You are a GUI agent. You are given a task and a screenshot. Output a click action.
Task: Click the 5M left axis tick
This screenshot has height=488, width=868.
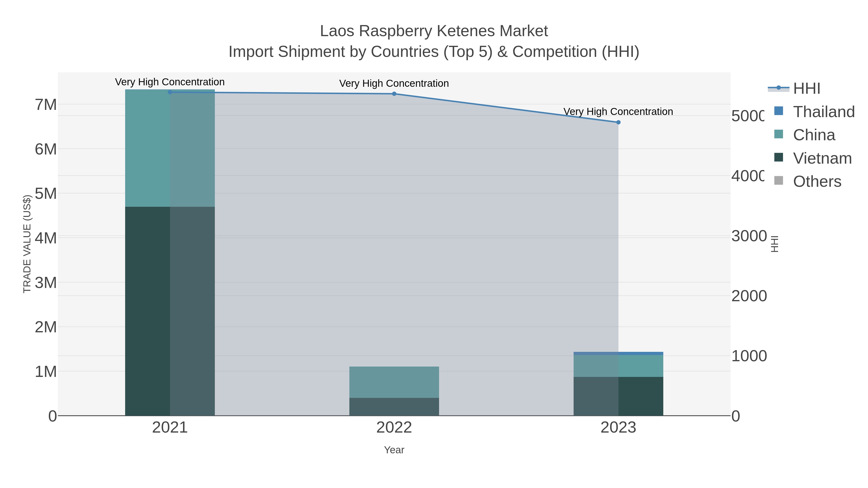click(x=46, y=194)
